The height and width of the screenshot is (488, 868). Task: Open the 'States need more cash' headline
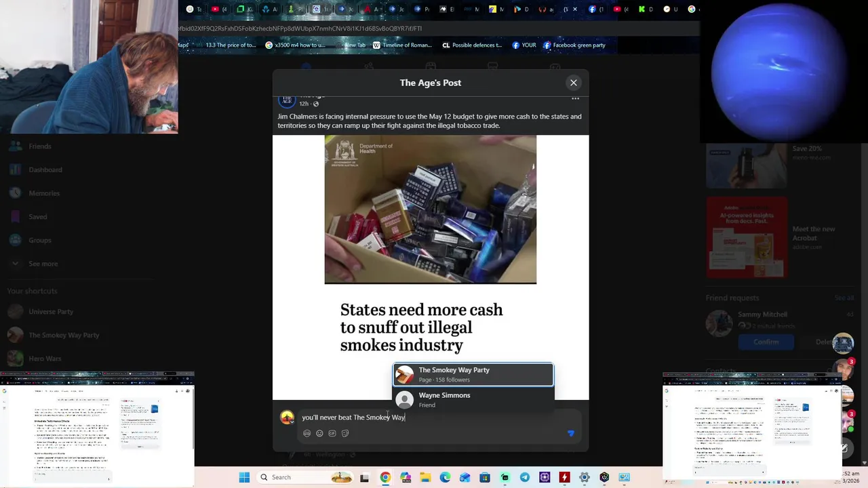click(x=421, y=327)
